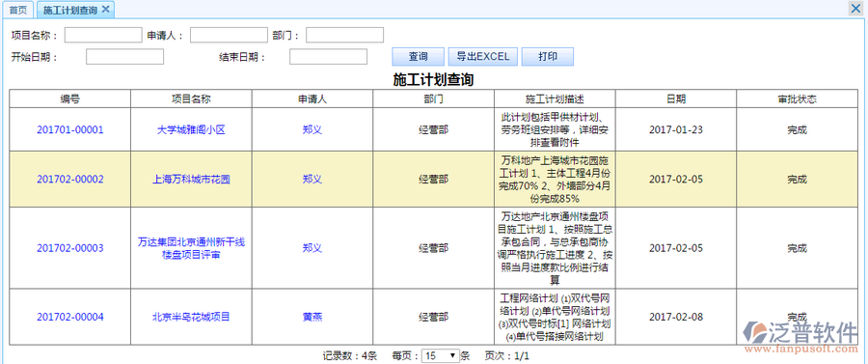Image resolution: width=868 pixels, height=364 pixels.
Task: Select the 施工计划查询 tab
Action: click(70, 10)
